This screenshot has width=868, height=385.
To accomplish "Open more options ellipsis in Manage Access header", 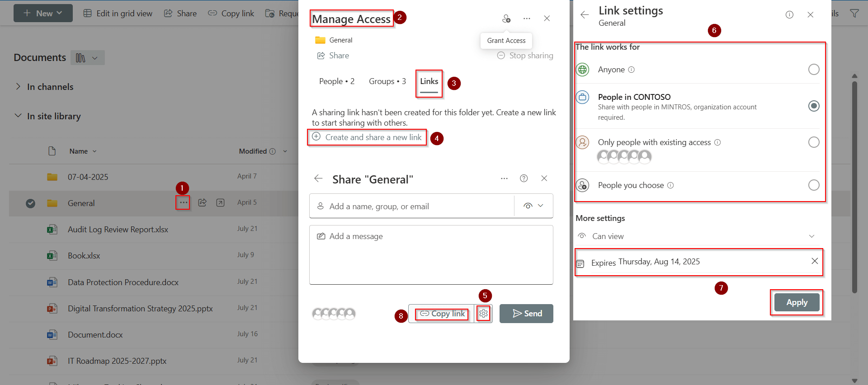I will click(527, 19).
